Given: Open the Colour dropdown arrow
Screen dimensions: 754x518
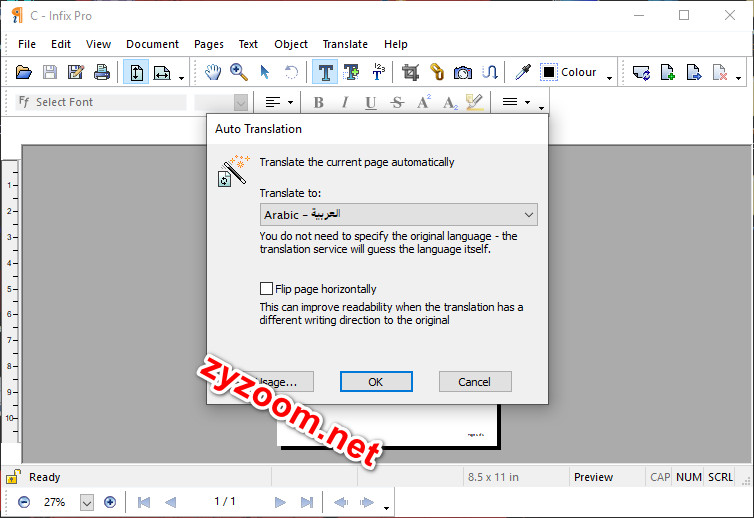Looking at the screenshot, I should 609,78.
